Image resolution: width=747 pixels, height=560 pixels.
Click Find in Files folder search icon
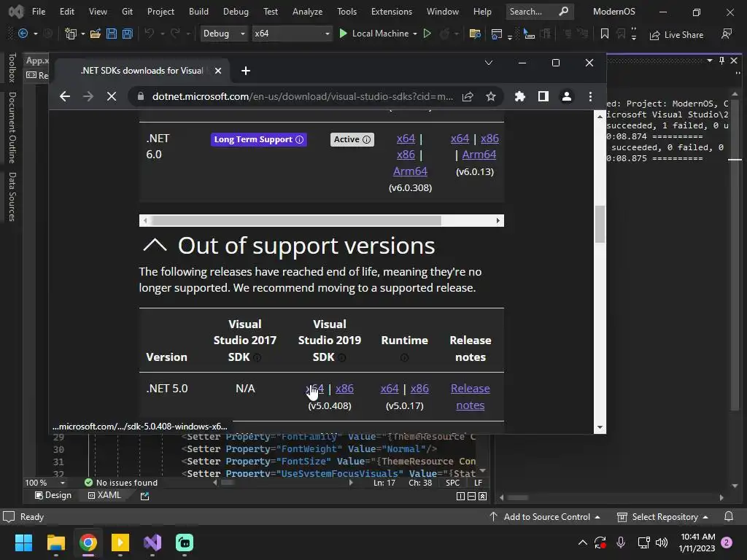(x=474, y=34)
